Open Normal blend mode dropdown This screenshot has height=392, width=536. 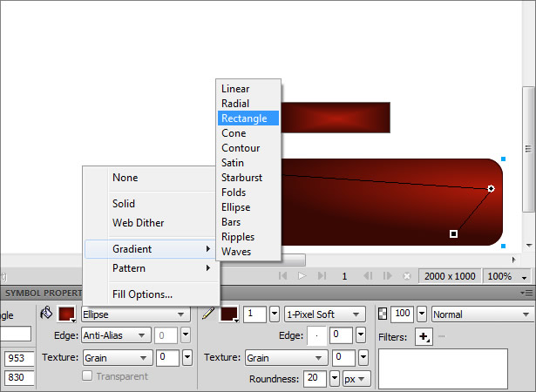pyautogui.click(x=483, y=314)
